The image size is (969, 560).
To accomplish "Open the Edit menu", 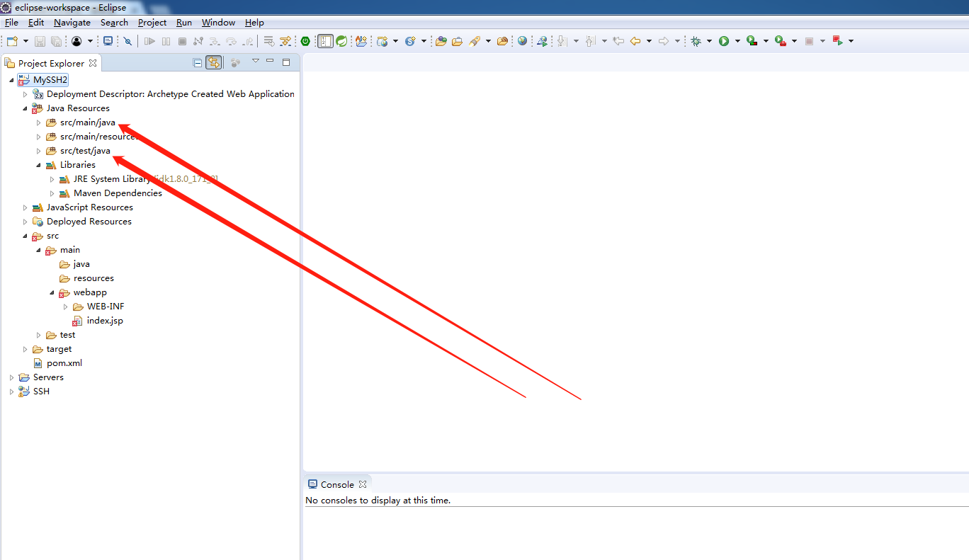I will tap(36, 23).
